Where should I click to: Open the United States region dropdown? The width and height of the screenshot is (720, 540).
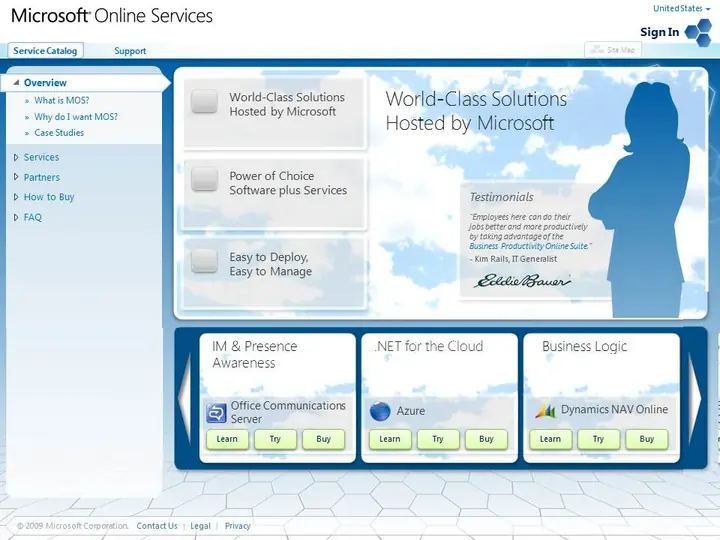pos(681,8)
